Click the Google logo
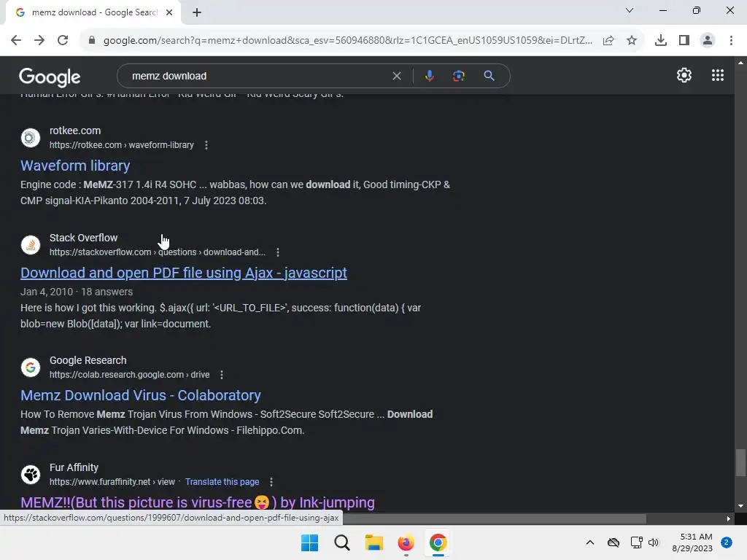The image size is (747, 560). point(50,77)
